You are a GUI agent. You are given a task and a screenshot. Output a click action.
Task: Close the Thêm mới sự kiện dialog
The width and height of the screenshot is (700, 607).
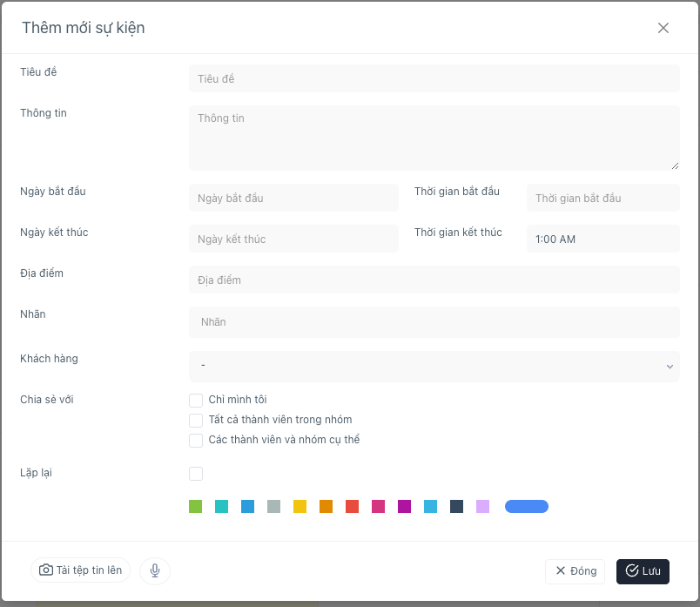click(x=663, y=28)
